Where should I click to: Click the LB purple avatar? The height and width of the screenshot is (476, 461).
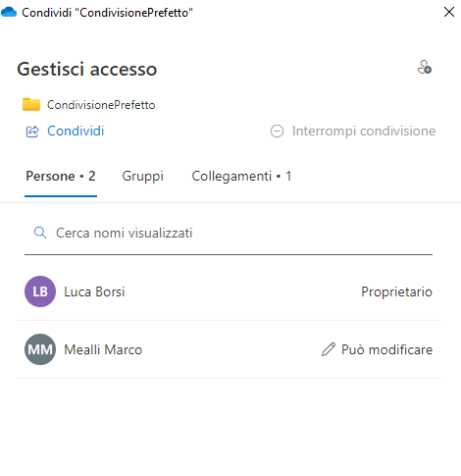(x=40, y=291)
